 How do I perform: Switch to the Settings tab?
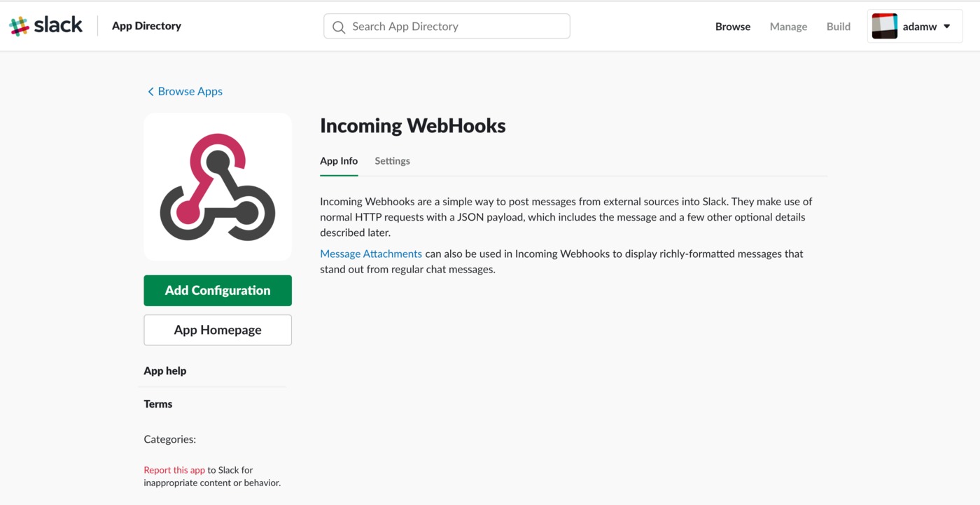(x=392, y=161)
